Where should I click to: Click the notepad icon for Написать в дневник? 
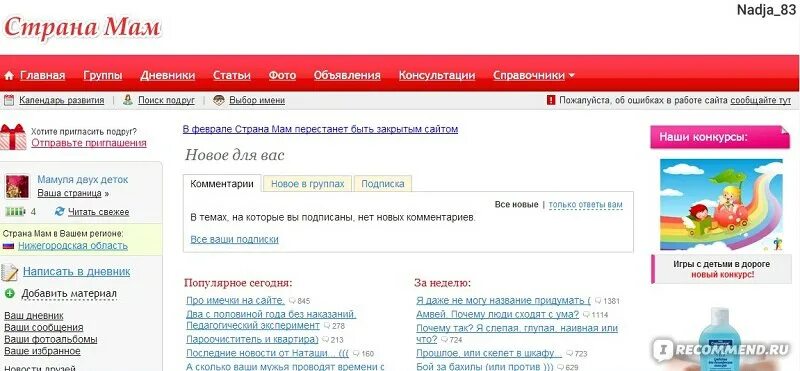[x=9, y=273]
